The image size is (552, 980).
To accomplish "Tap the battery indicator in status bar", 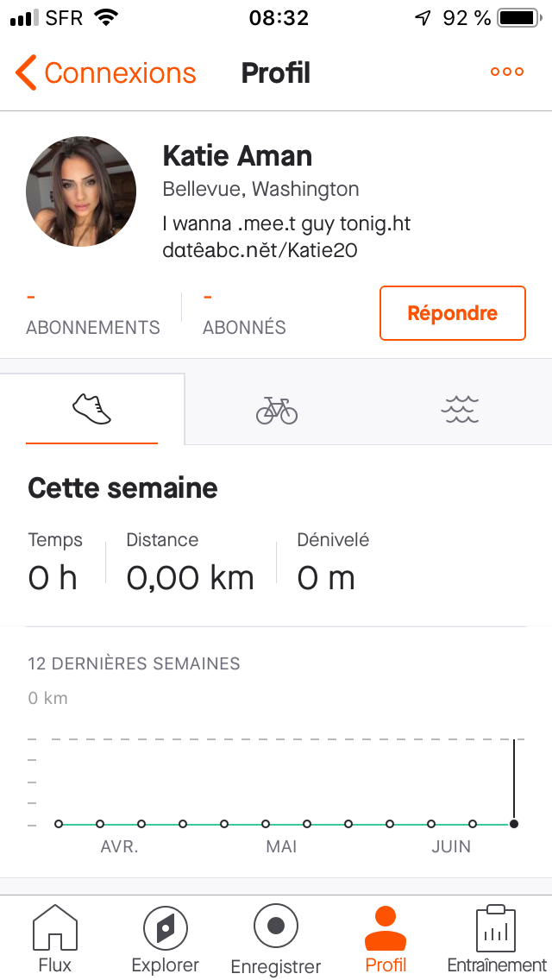I will tap(517, 17).
